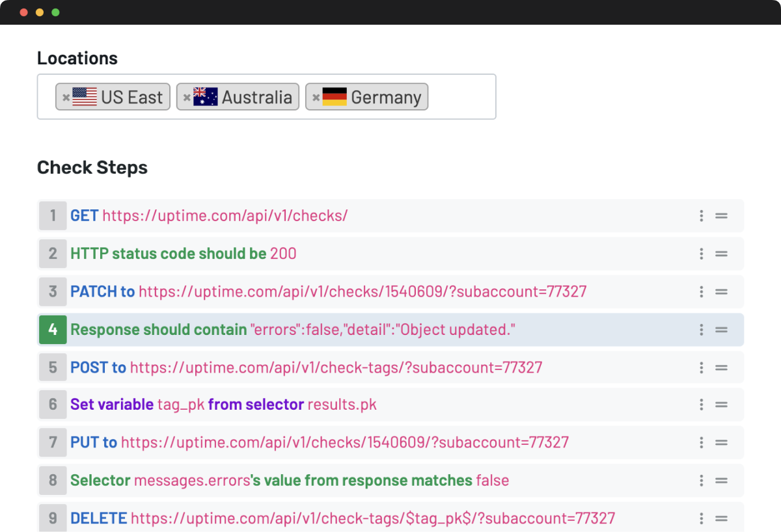
Task: Grab reorder handle of DELETE step
Action: pos(721,518)
